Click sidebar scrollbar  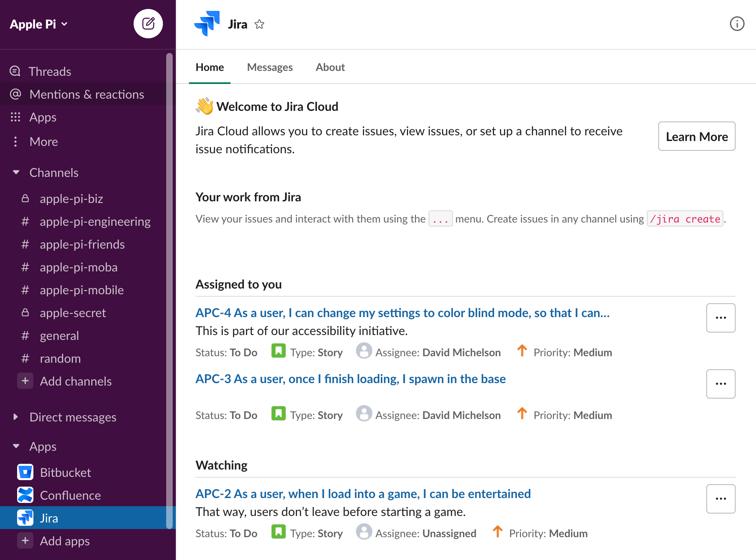point(169,291)
